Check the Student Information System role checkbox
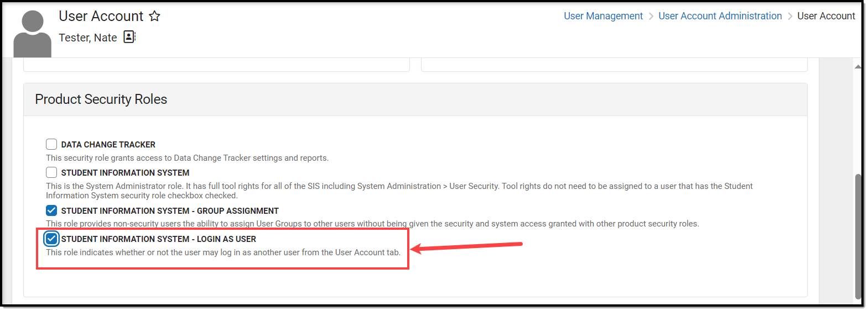The image size is (868, 311). tap(51, 172)
